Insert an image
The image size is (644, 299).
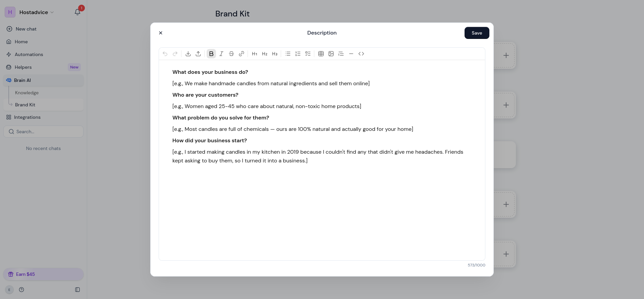coord(331,54)
